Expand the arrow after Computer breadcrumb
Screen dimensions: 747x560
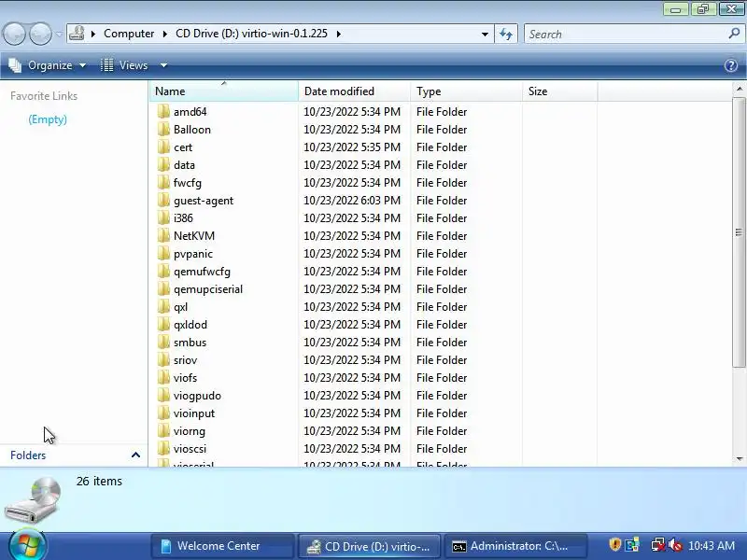click(165, 34)
